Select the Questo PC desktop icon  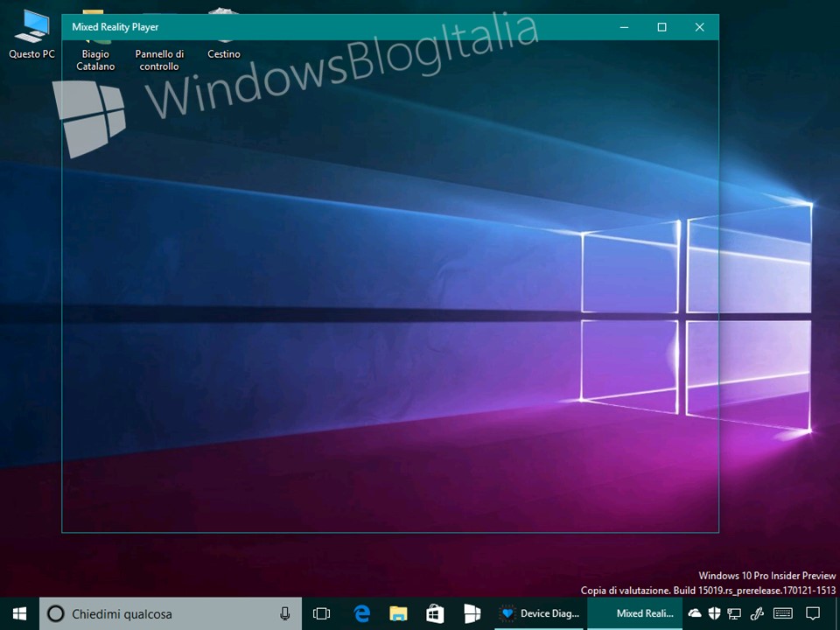click(x=31, y=34)
